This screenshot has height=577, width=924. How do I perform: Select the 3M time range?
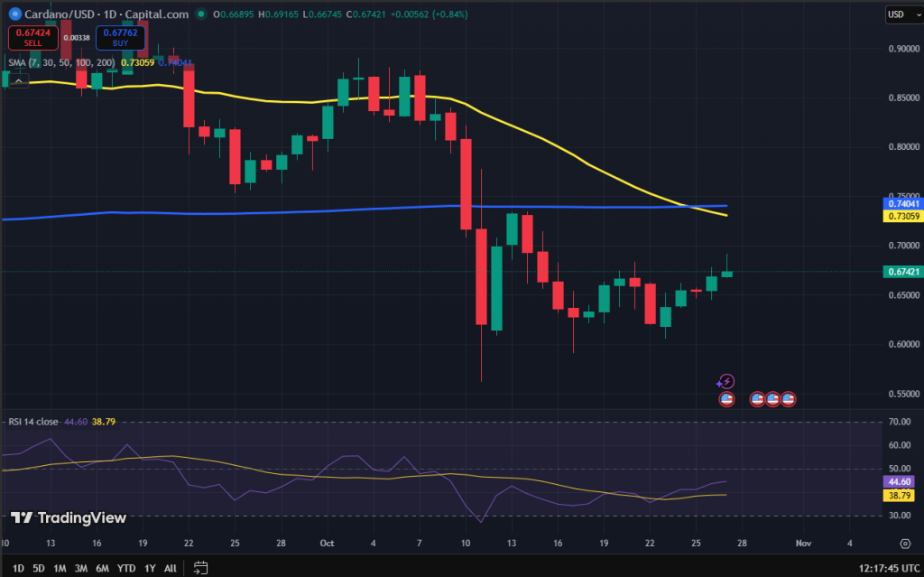pos(80,568)
